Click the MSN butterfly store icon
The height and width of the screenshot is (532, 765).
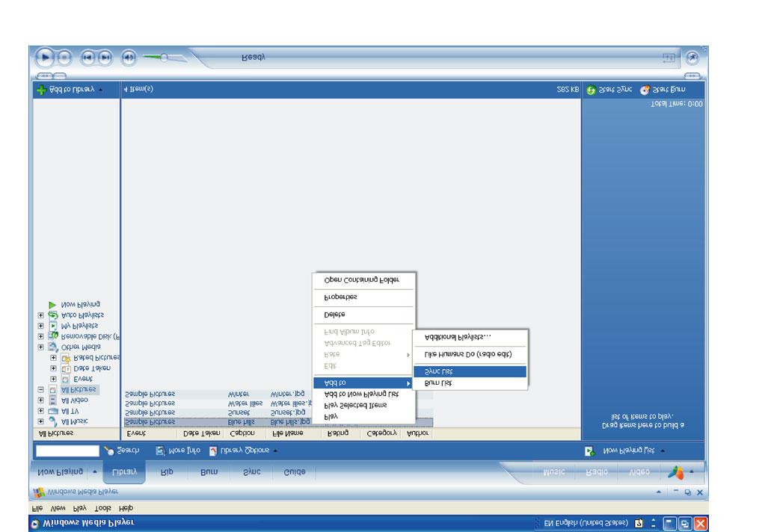tap(676, 472)
